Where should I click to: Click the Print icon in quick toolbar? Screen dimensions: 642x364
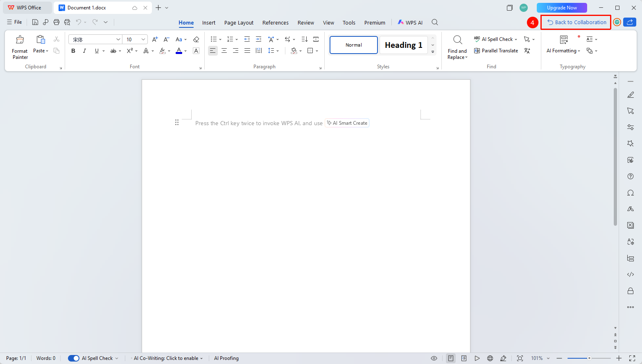coord(57,22)
